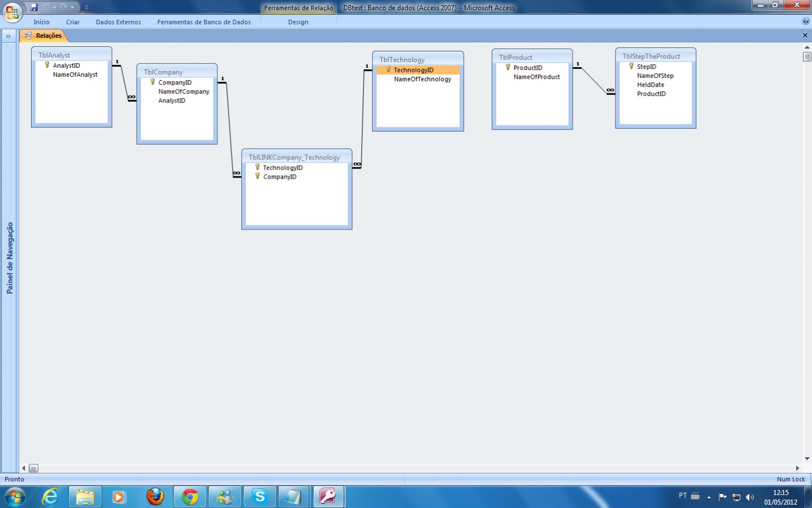Click the PT language indicator

pos(682,496)
